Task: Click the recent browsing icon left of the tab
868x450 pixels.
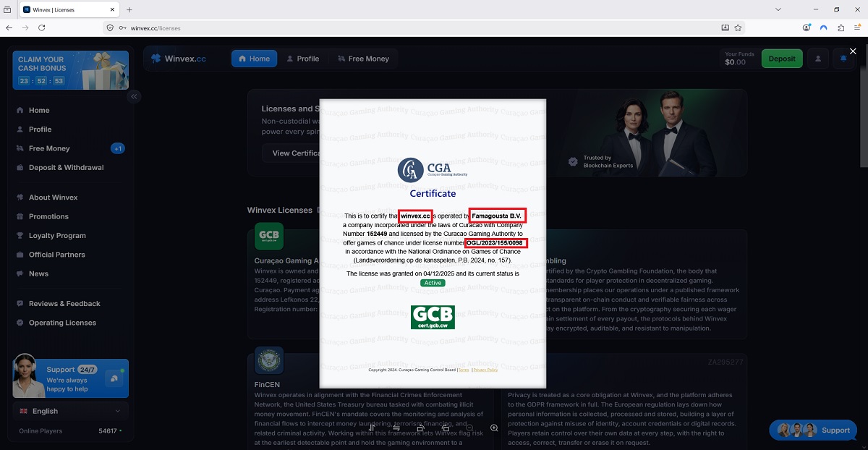Action: (x=7, y=9)
